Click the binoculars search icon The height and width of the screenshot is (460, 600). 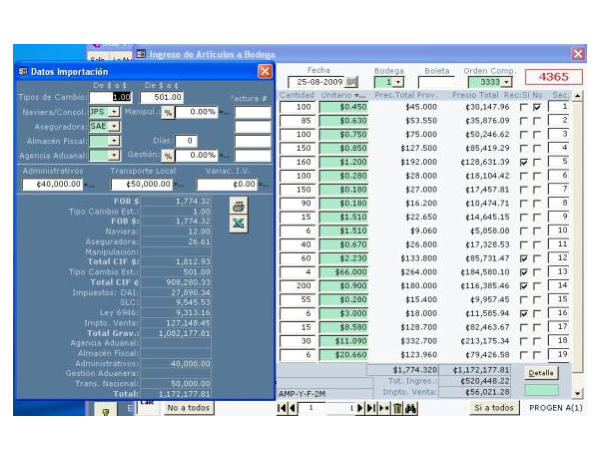(410, 409)
